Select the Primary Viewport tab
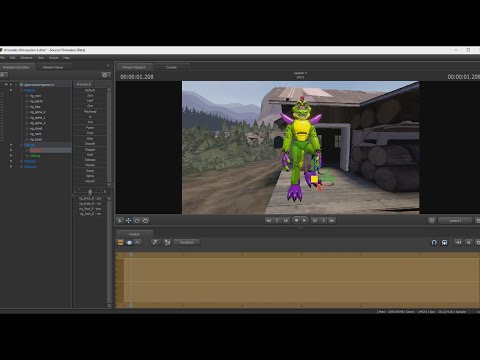 [134, 67]
